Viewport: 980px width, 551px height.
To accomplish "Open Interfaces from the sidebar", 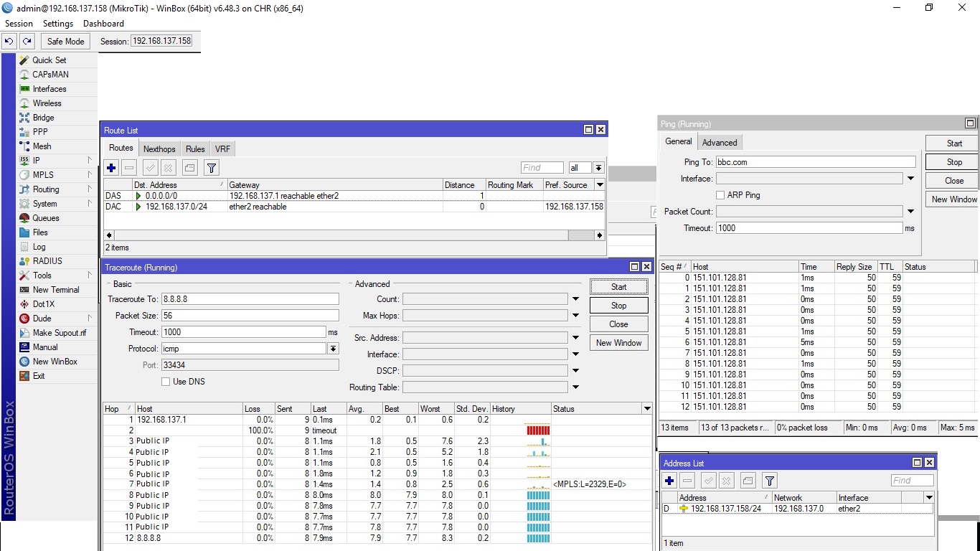I will point(49,89).
